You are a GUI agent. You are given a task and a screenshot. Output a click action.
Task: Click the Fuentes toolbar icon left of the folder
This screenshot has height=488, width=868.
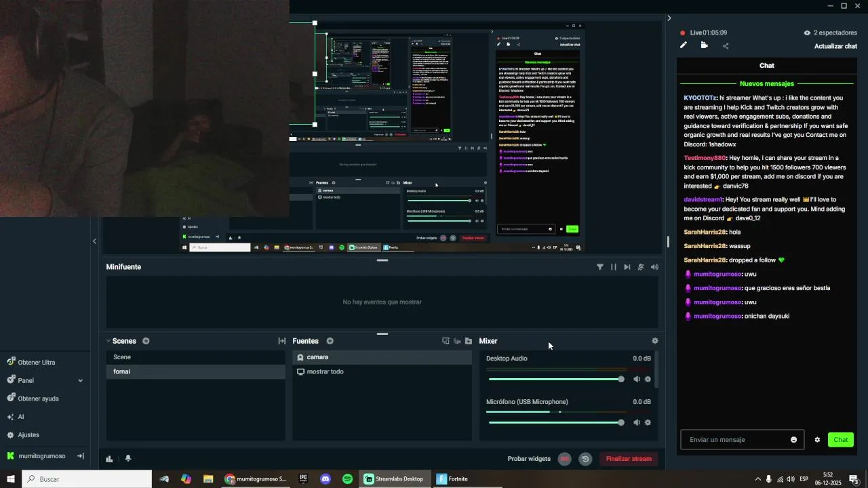[457, 341]
